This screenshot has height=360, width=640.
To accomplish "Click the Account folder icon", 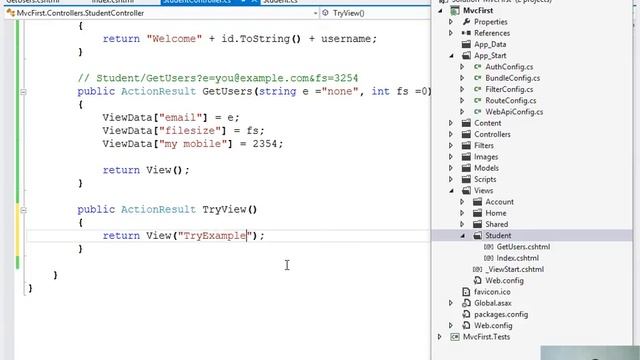I will click(478, 202).
